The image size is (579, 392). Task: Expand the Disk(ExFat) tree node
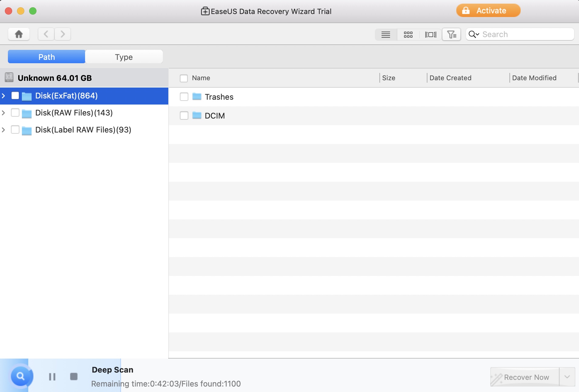4,96
